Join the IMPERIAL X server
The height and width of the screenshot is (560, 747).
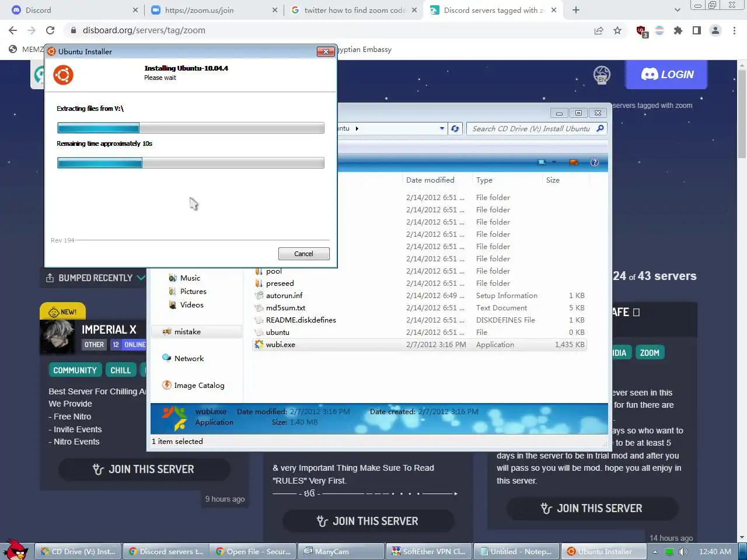point(144,469)
